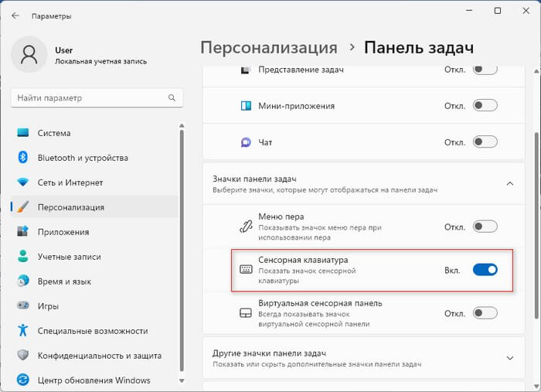Minimize the Параметры window
This screenshot has width=541, height=392.
[x=469, y=11]
